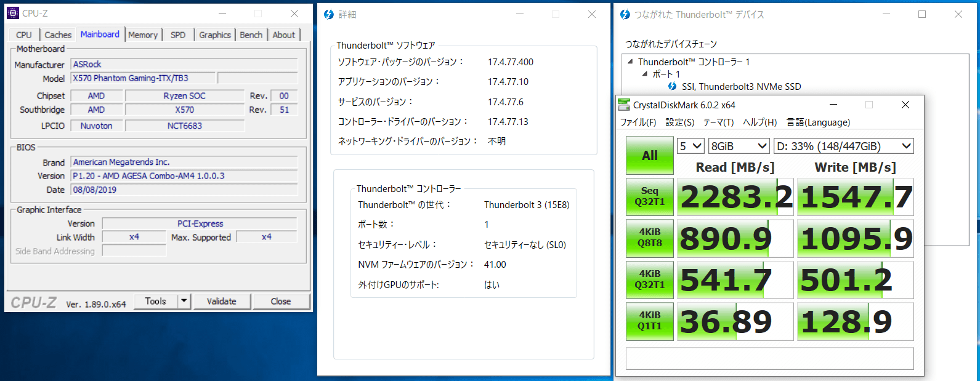Open the テーマ(T) menu

point(719,122)
